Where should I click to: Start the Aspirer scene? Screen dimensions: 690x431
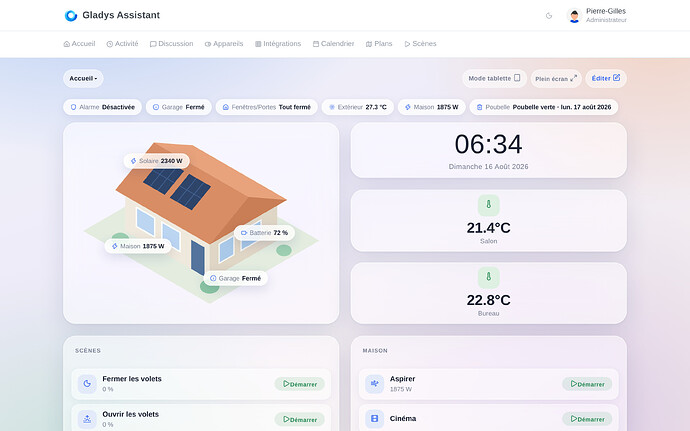[x=587, y=384]
